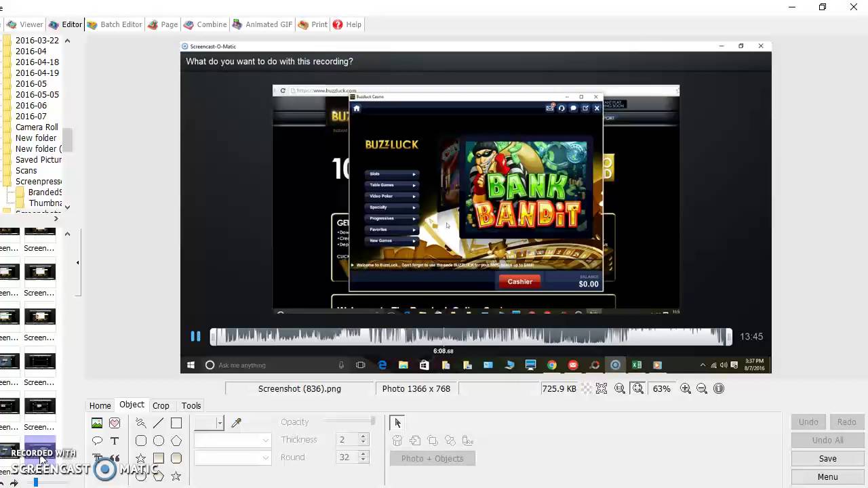Select the Scans folder in tree
This screenshot has height=488, width=868.
pos(26,171)
